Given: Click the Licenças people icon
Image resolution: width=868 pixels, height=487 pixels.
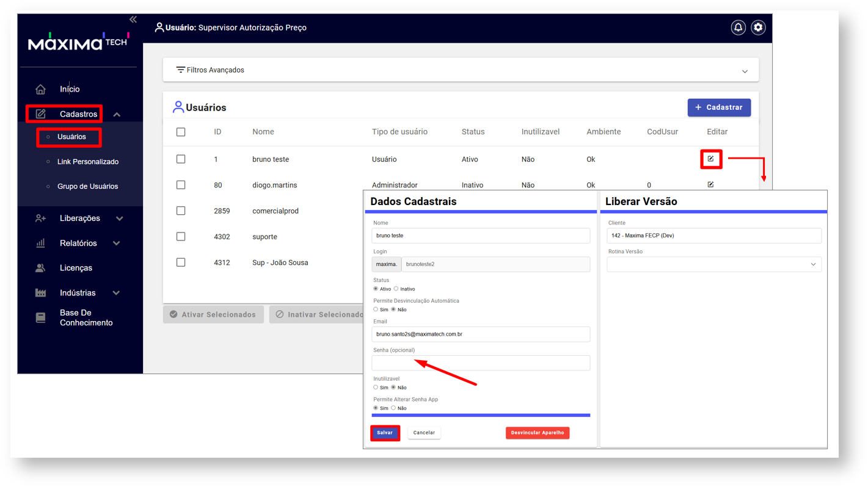Looking at the screenshot, I should point(41,268).
